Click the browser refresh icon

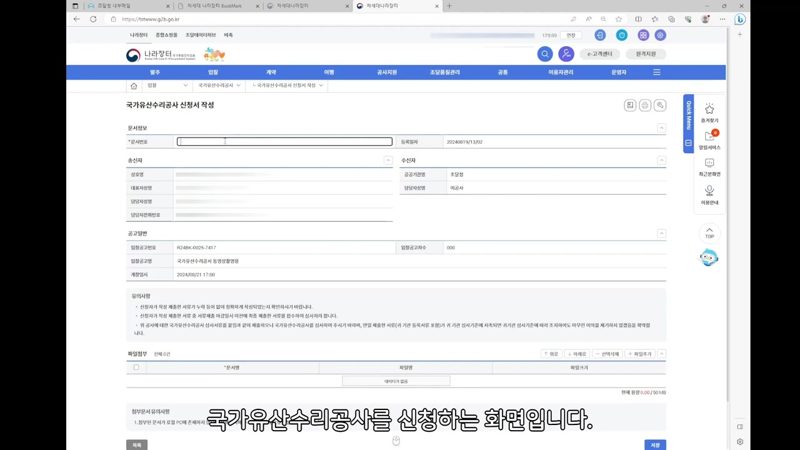[93, 19]
